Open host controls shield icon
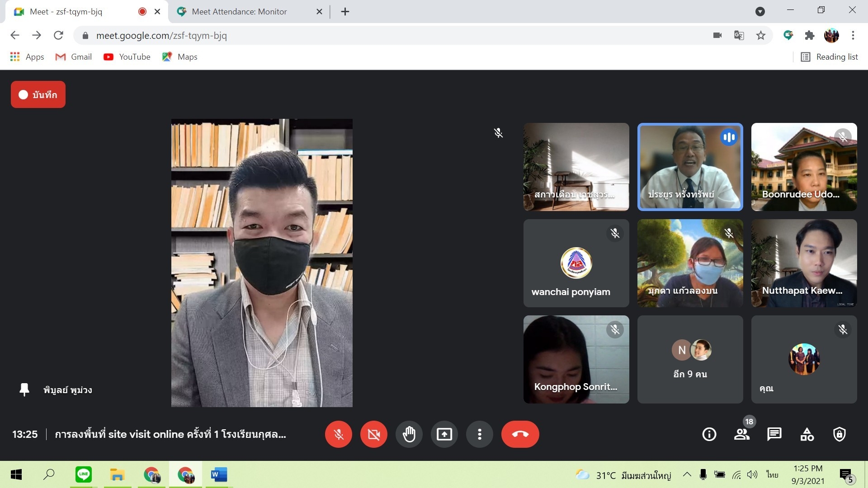Screen dimensions: 868x488 840,434
